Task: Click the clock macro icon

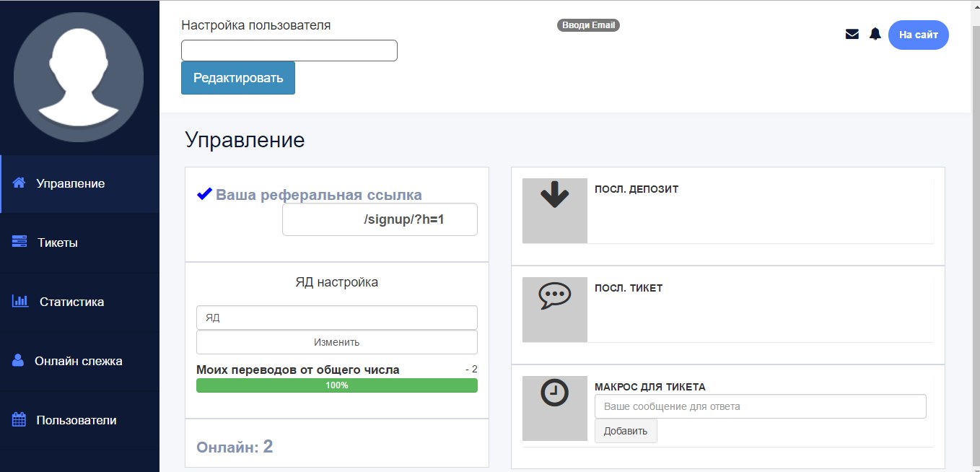Action: pyautogui.click(x=554, y=393)
